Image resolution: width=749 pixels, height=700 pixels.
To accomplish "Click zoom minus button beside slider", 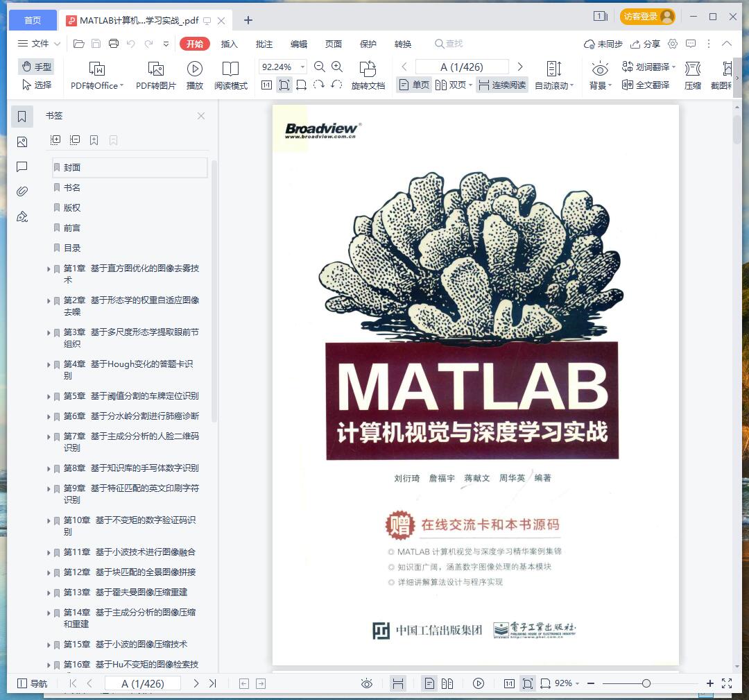I will [x=591, y=683].
